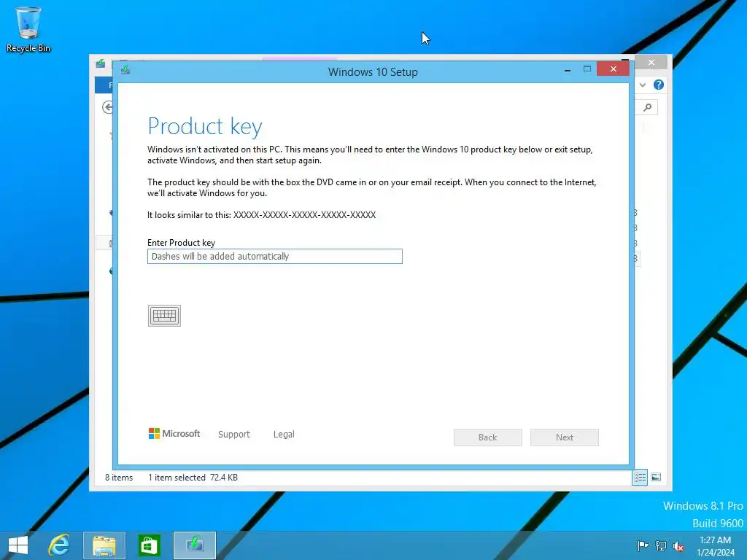Open the Recycle Bin desktop icon
Image resolution: width=747 pixels, height=560 pixels.
coord(28,29)
